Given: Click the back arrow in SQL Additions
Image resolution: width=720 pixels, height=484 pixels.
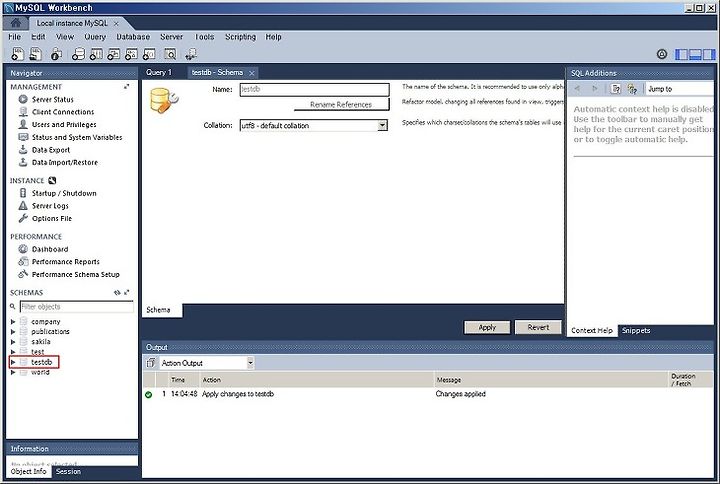Looking at the screenshot, I should (x=578, y=89).
